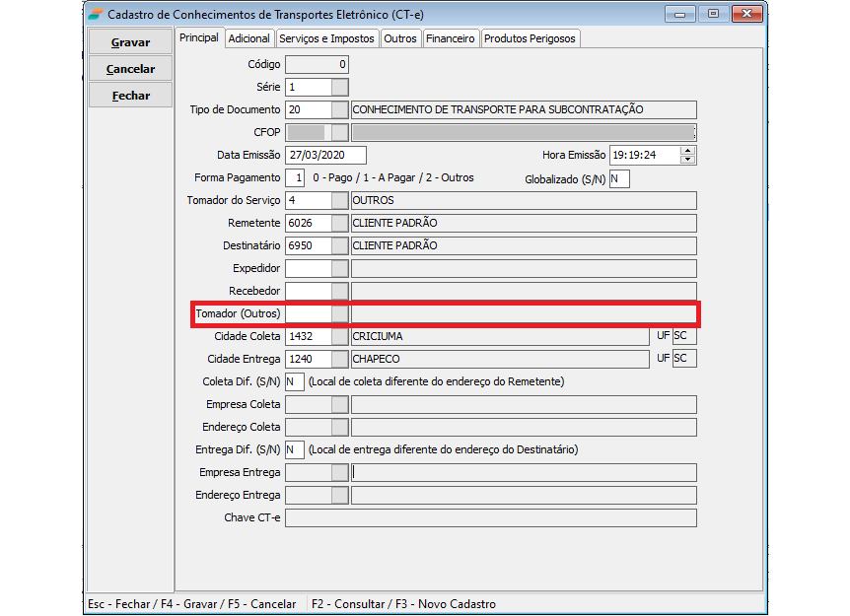Click the Coleta Dif. (S/N) field

pyautogui.click(x=294, y=381)
